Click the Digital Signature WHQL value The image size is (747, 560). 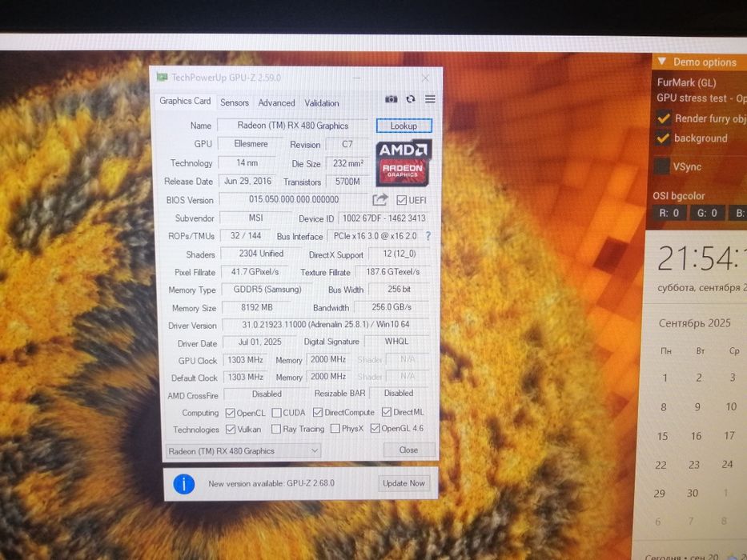396,342
